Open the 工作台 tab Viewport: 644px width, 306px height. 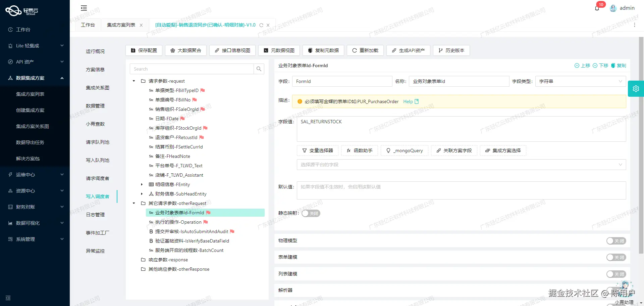coord(88,25)
